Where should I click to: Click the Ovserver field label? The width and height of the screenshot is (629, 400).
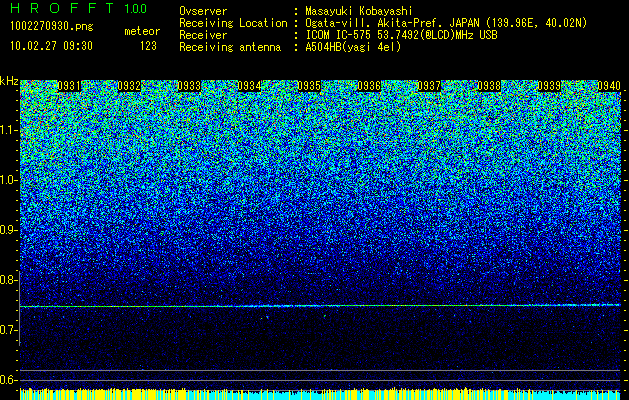click(203, 11)
